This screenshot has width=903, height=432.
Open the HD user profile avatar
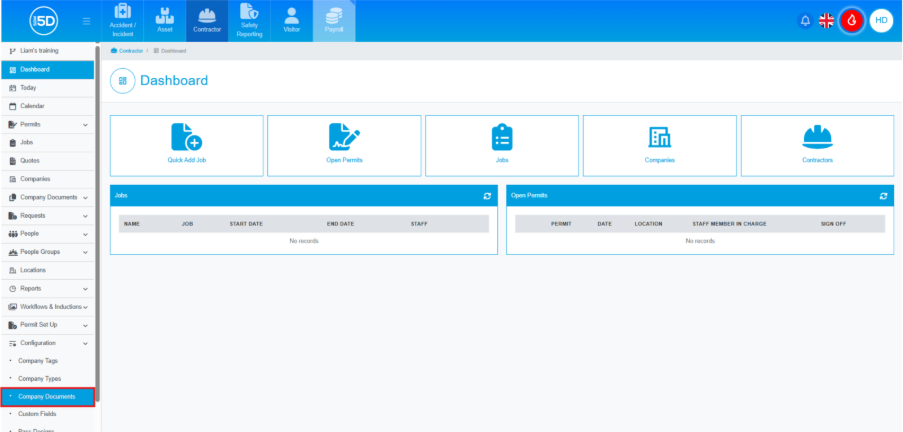point(881,20)
